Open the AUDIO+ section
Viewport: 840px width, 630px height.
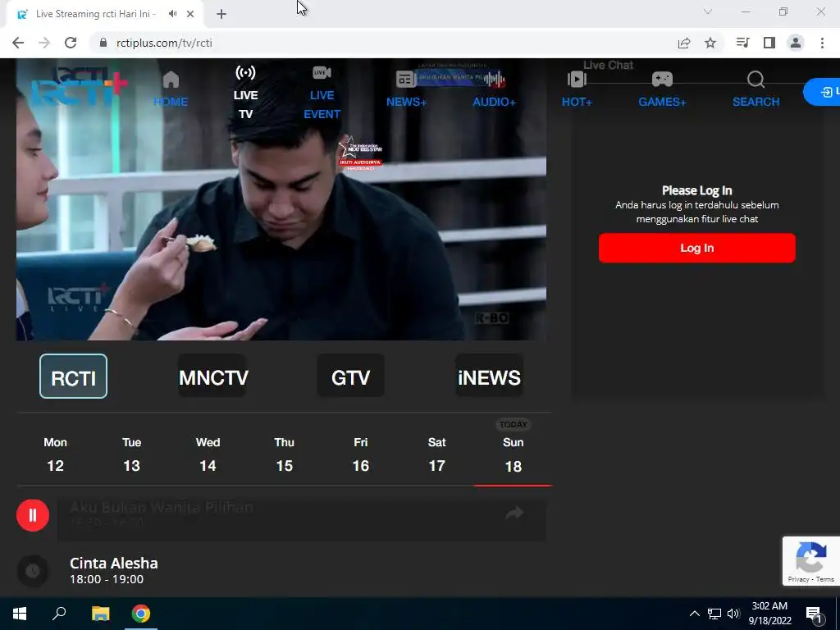pyautogui.click(x=494, y=89)
